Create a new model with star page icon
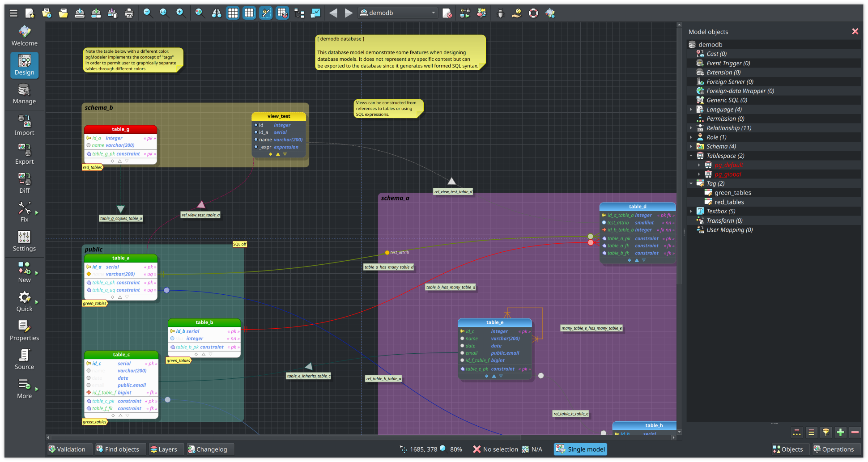 click(x=30, y=13)
